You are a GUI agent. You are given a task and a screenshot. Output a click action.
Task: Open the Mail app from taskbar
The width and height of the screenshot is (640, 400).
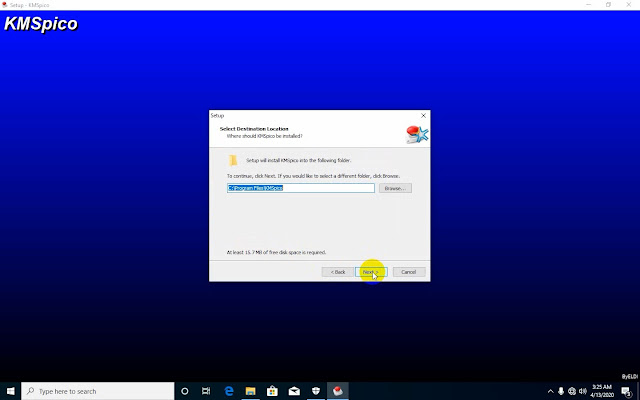pyautogui.click(x=294, y=391)
